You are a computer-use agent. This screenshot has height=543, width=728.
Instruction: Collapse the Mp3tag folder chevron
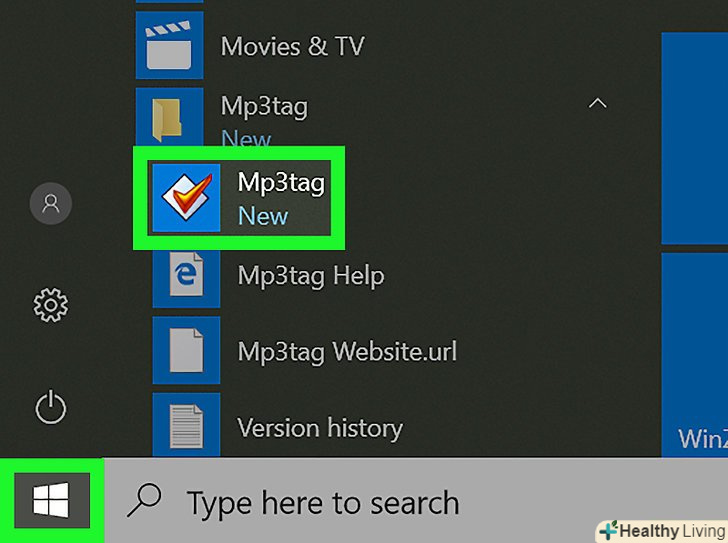point(598,103)
